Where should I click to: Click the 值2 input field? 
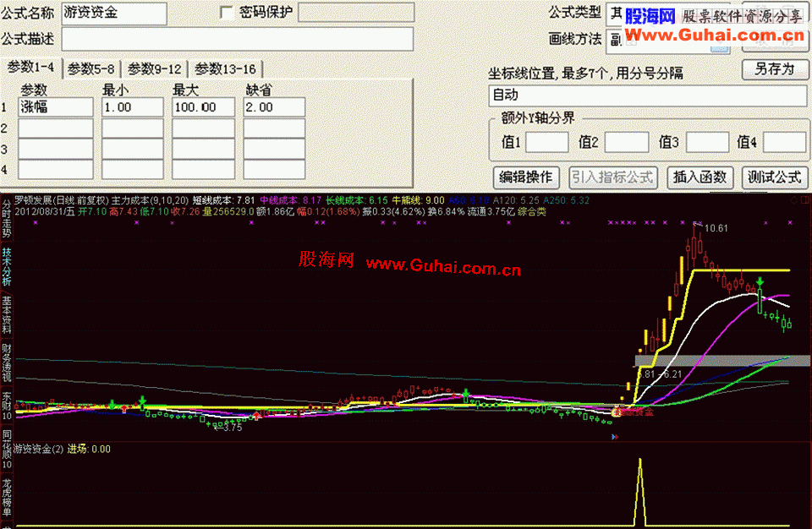[627, 142]
